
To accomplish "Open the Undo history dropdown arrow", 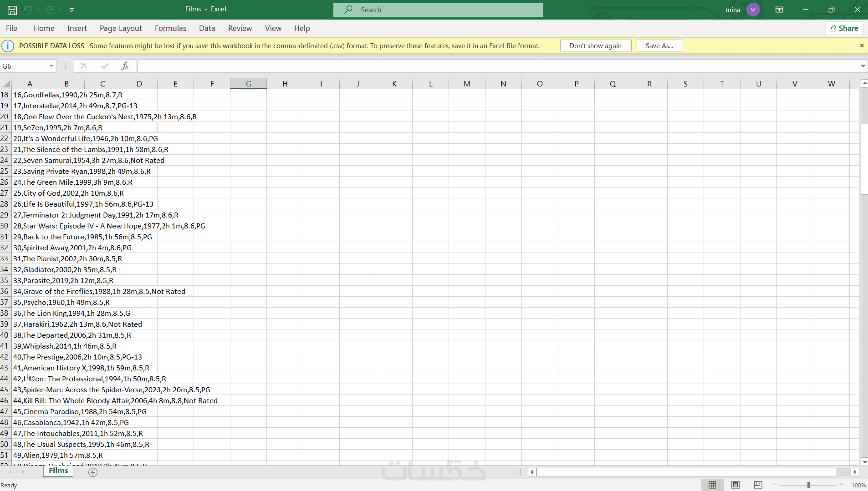I will pyautogui.click(x=38, y=10).
